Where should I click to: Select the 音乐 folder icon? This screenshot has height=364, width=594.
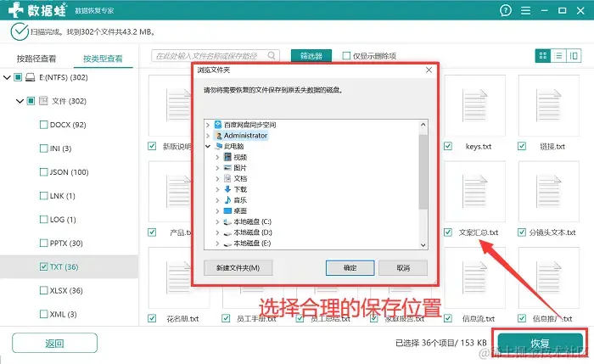click(227, 199)
